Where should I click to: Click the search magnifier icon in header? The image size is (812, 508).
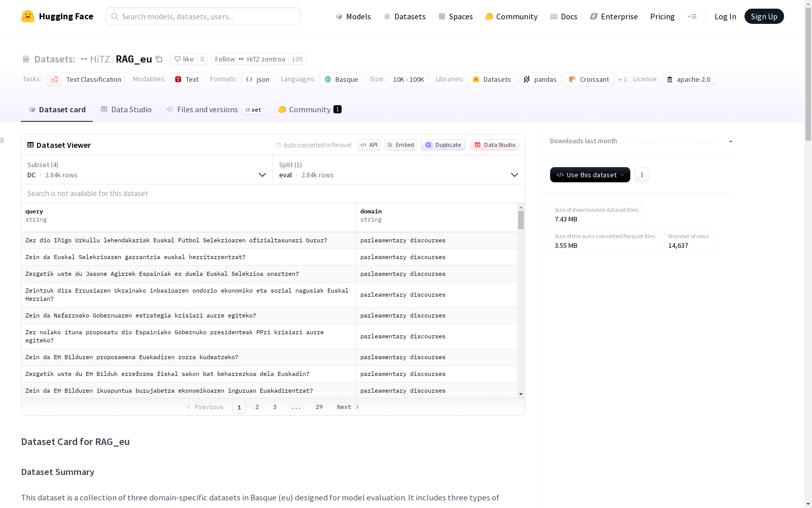(115, 16)
